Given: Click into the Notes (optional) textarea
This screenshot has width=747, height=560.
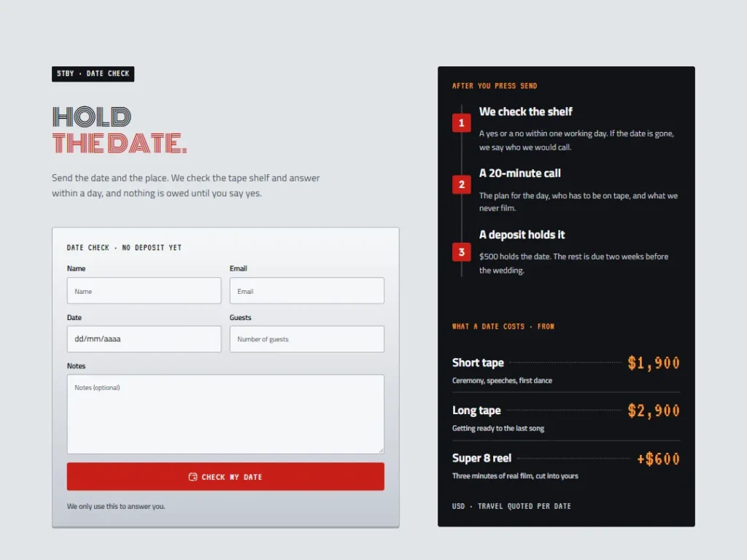Looking at the screenshot, I should tap(225, 414).
